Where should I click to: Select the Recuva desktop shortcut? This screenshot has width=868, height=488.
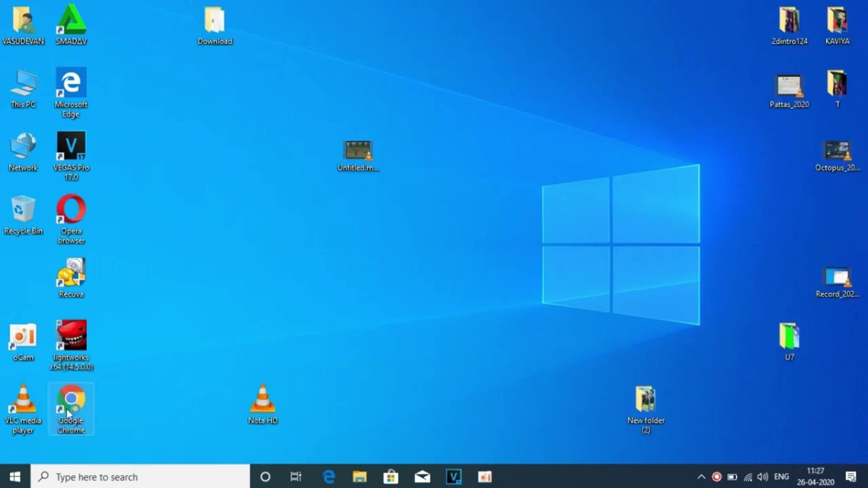tap(71, 278)
